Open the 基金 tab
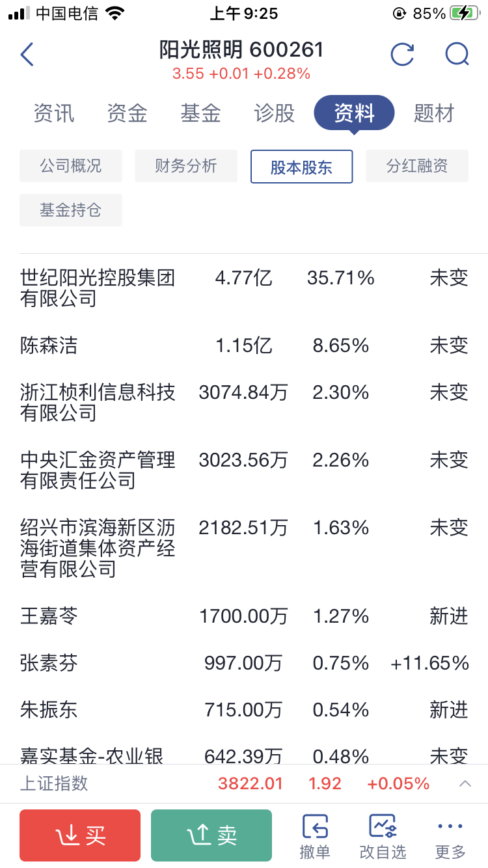This screenshot has width=488, height=868. [200, 113]
